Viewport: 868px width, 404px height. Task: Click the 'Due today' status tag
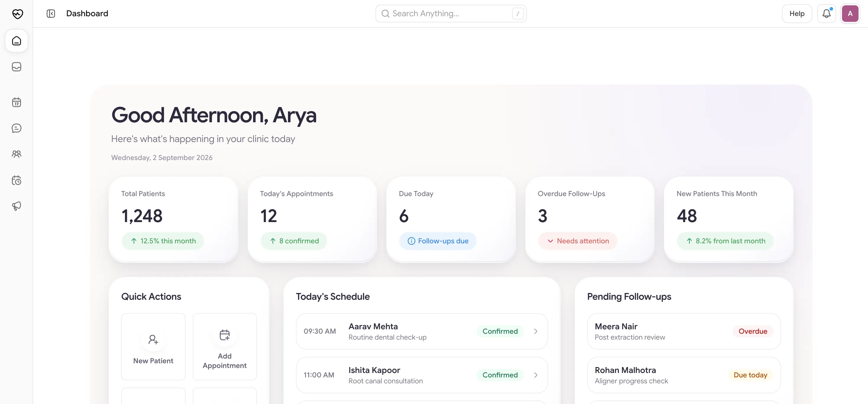coord(750,375)
